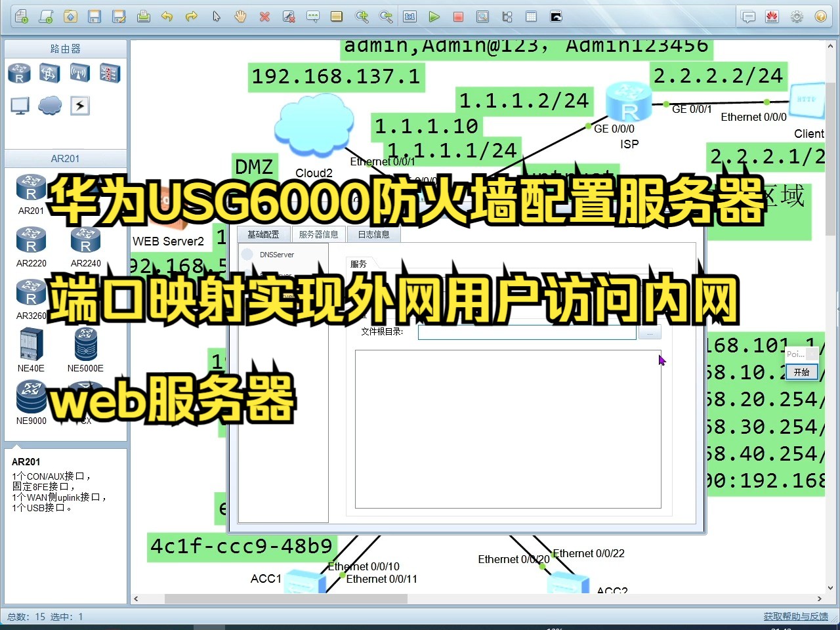Screen dimensions: 840x630
Task: Click the 文件根目录 path input field
Action: [x=527, y=332]
